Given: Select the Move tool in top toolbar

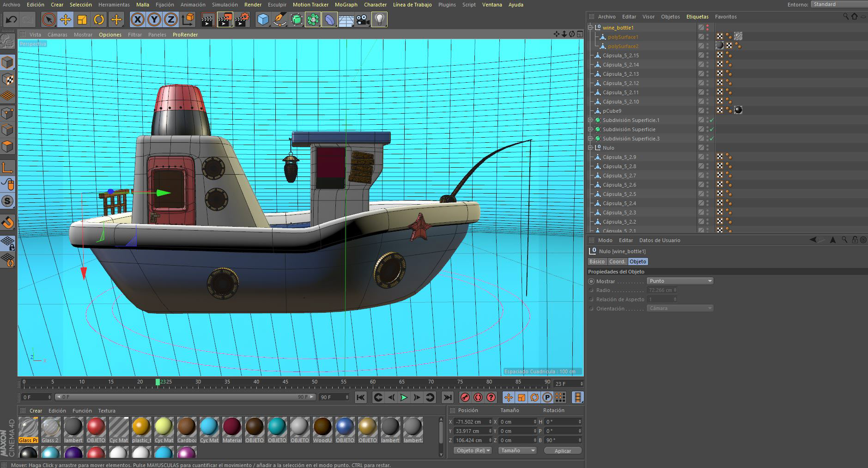Looking at the screenshot, I should point(66,19).
